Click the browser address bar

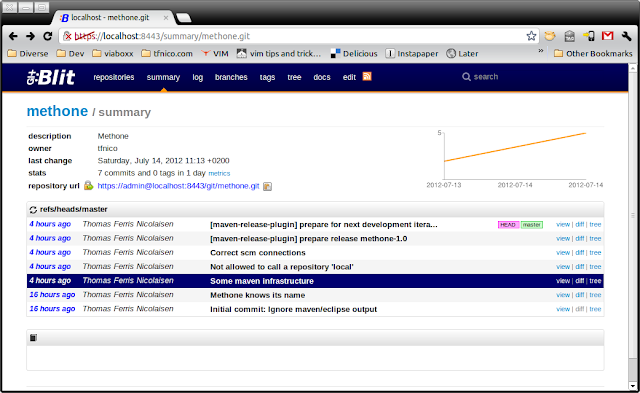coord(299,36)
